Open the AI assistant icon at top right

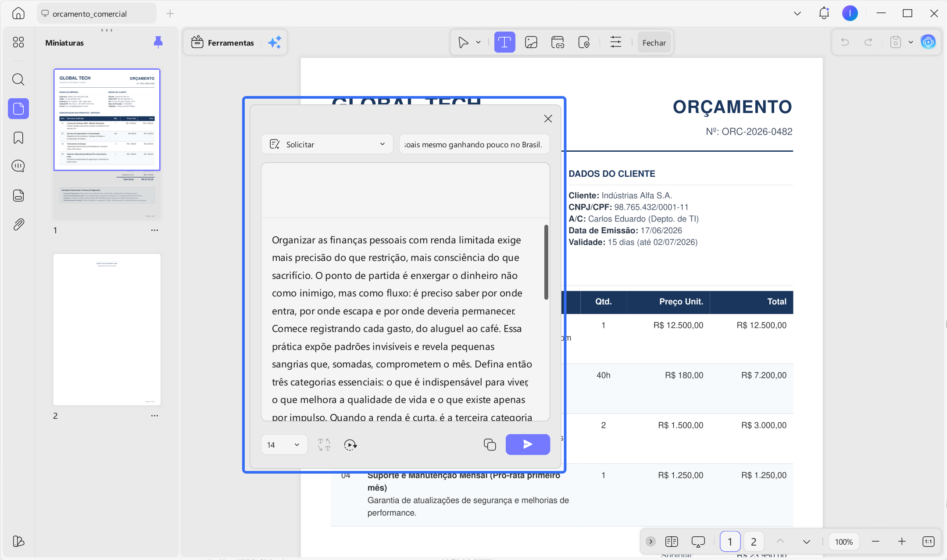(x=928, y=42)
